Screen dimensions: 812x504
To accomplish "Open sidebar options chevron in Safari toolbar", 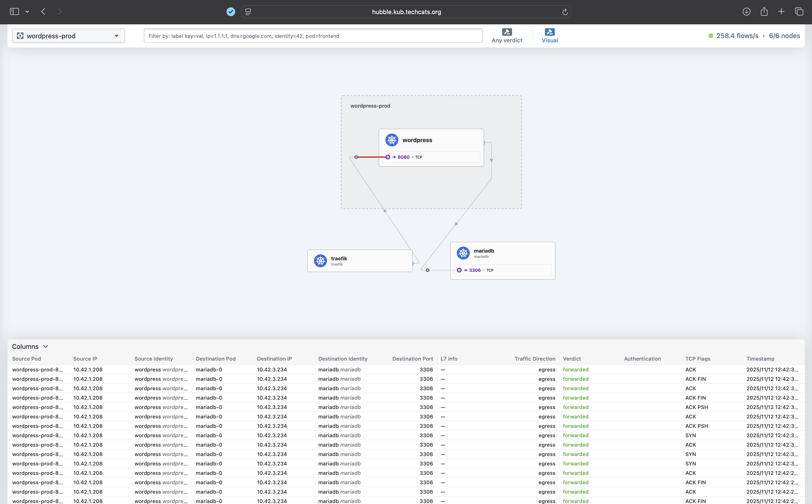I will [x=27, y=12].
